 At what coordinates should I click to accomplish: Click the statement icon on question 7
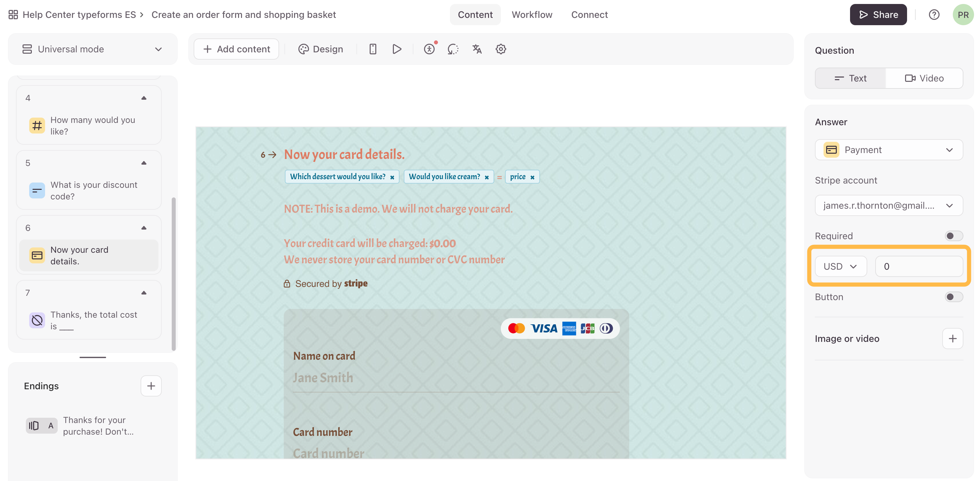[37, 321]
